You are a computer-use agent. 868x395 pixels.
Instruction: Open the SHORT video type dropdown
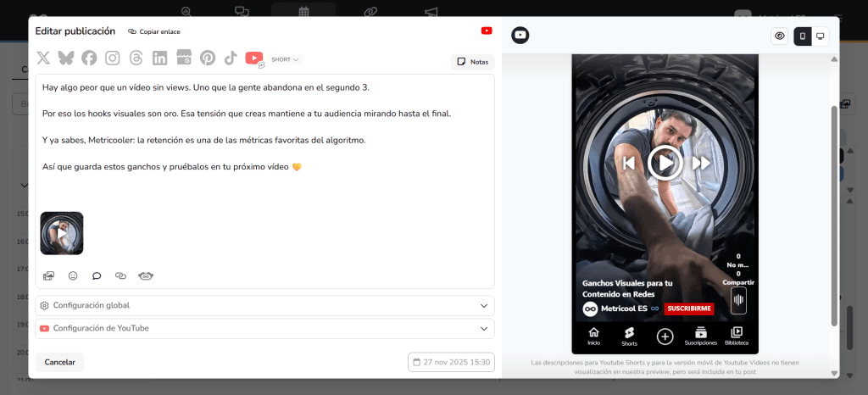coord(286,59)
